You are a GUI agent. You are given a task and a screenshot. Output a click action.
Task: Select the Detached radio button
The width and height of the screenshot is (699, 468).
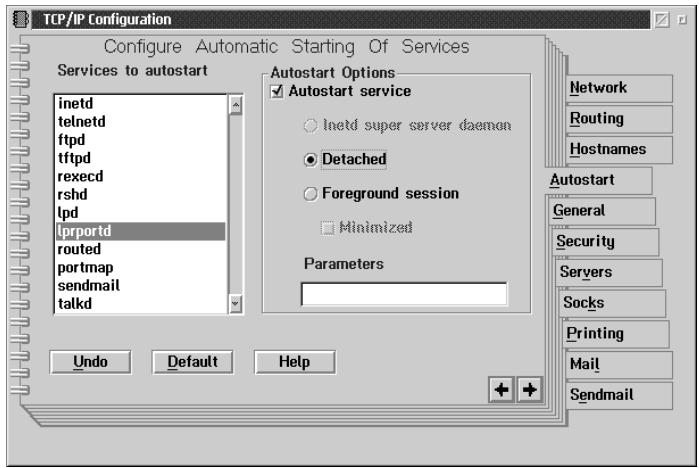point(310,160)
